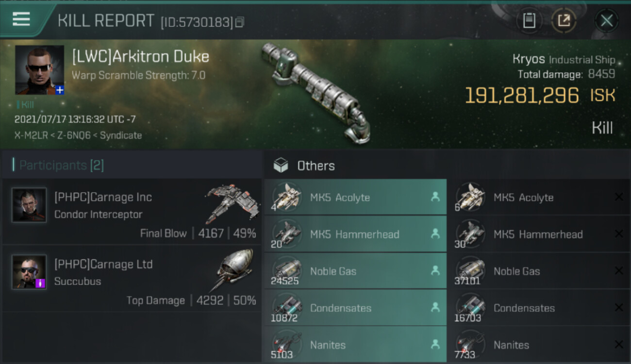Open the Participants [2] tab
Image resolution: width=631 pixels, height=364 pixels.
click(61, 165)
